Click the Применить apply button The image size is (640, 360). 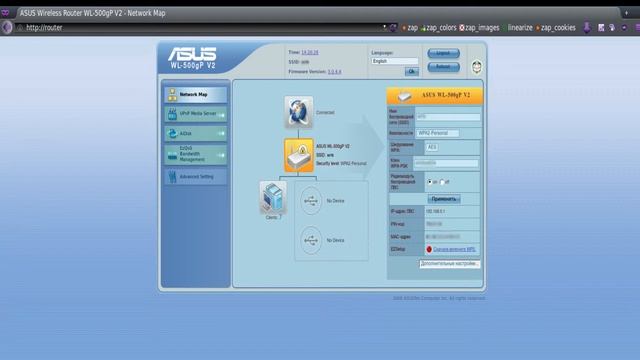pyautogui.click(x=444, y=199)
